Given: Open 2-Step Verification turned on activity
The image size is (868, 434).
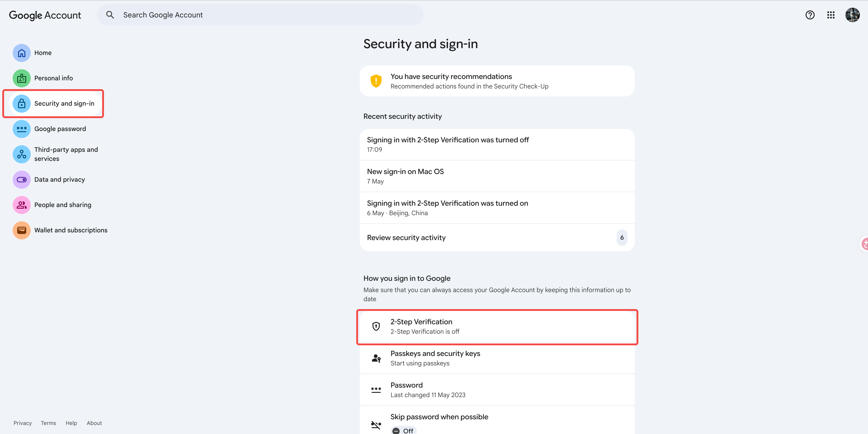Looking at the screenshot, I should [x=497, y=208].
